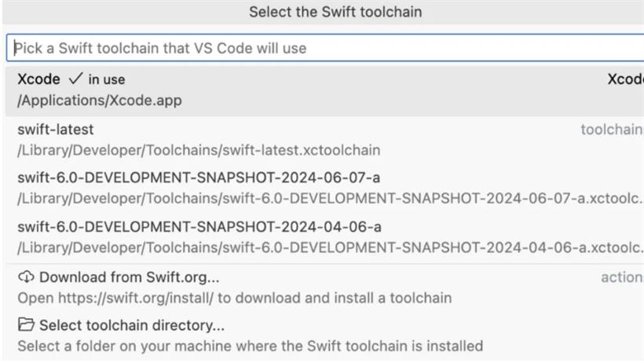Click the open folder icon
The image size is (644, 363).
point(26,324)
